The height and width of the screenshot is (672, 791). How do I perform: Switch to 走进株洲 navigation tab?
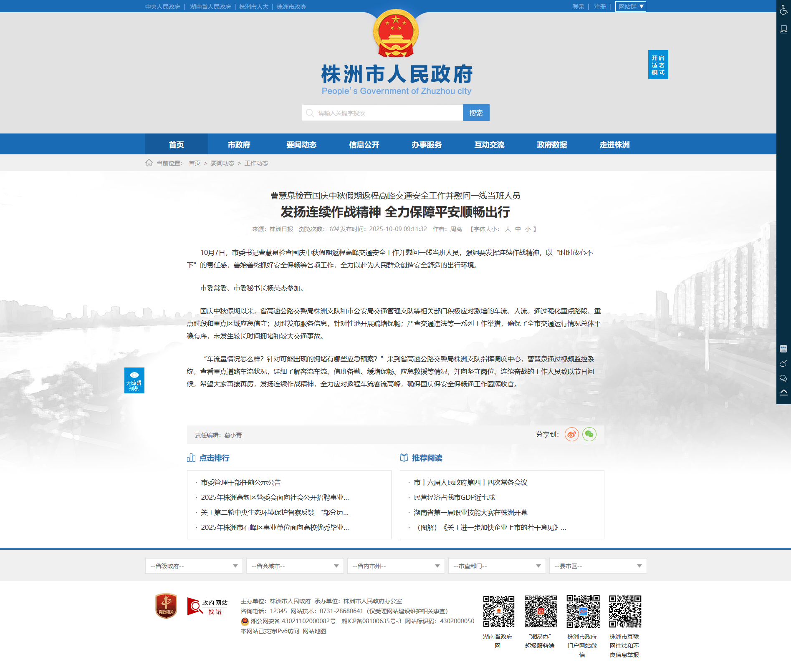(614, 144)
